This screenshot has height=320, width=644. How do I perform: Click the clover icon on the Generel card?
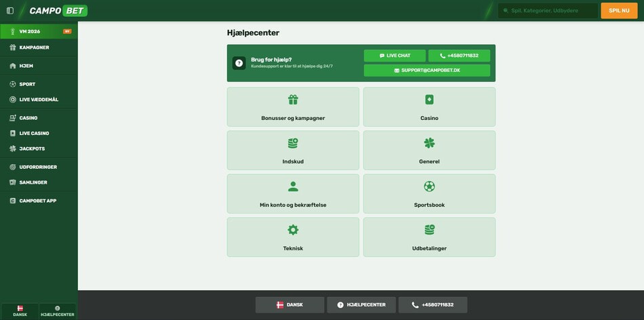point(429,143)
